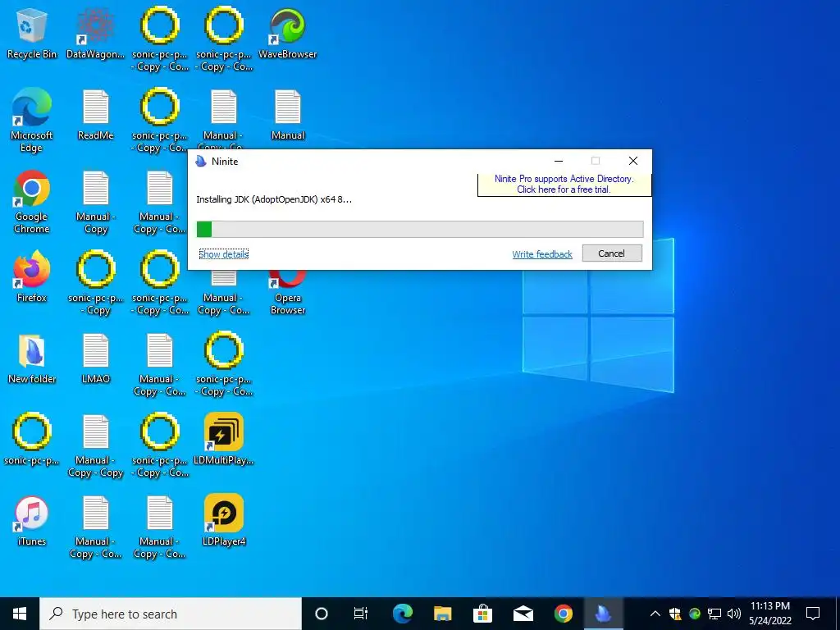Select the iTunes desktop shortcut
840x630 pixels.
click(x=32, y=521)
